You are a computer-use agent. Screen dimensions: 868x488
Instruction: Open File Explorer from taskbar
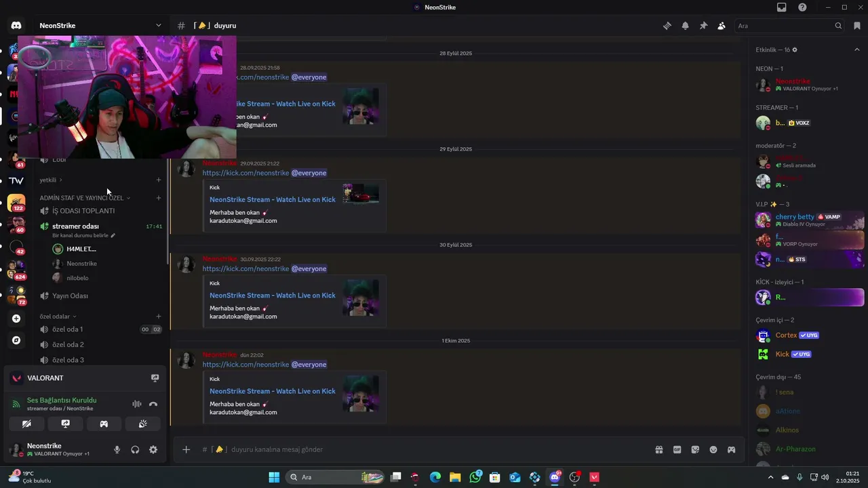(455, 477)
